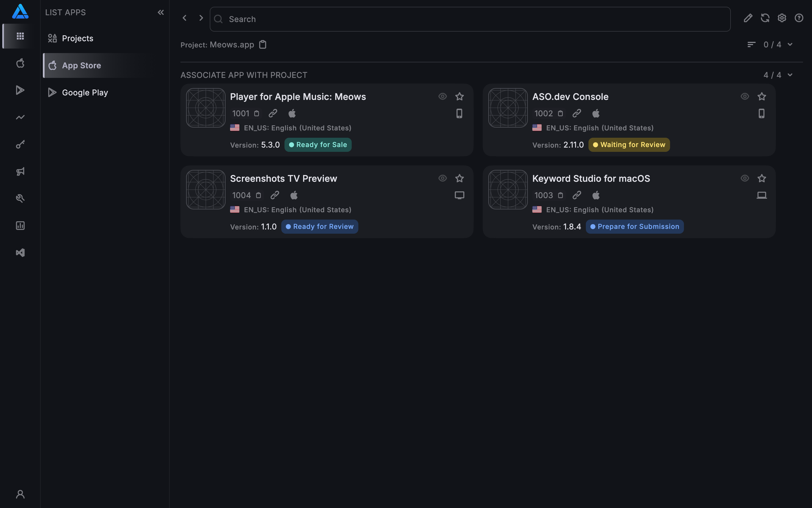Click the Waiting for Review status badge
This screenshot has height=508, width=812.
[x=629, y=145]
